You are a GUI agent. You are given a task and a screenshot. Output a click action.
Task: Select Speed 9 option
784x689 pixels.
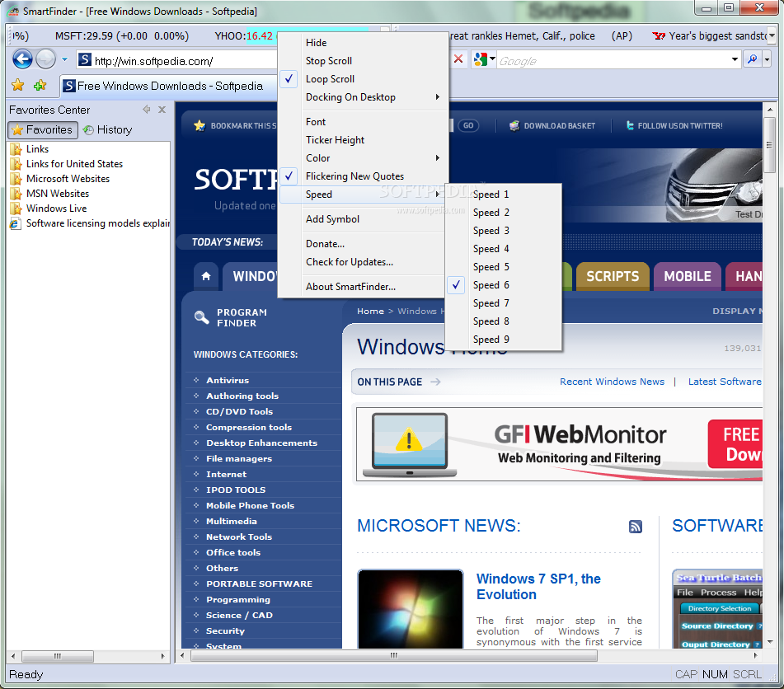click(x=504, y=340)
